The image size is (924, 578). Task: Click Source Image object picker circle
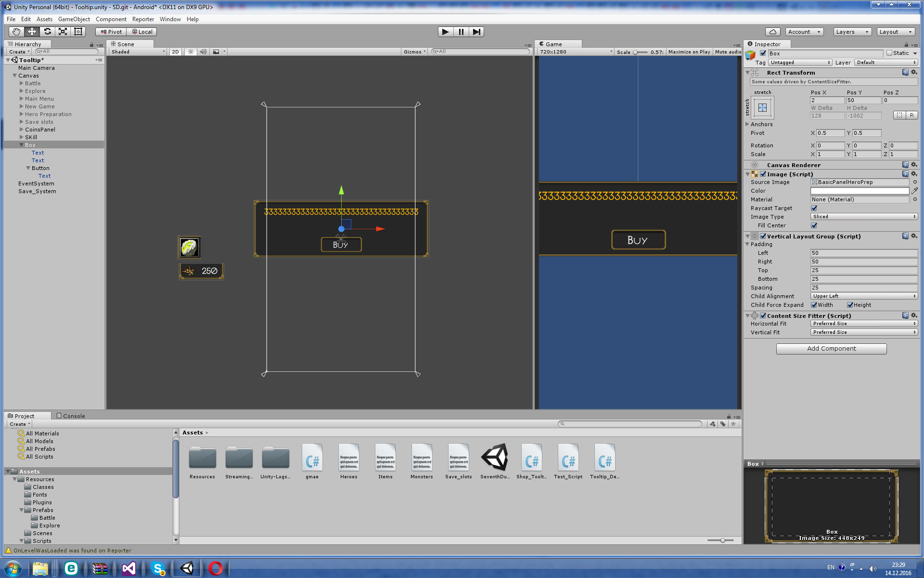pos(915,182)
